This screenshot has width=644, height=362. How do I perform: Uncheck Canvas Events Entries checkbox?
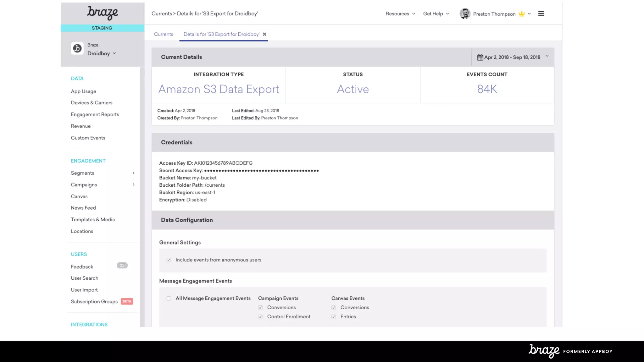point(334,316)
